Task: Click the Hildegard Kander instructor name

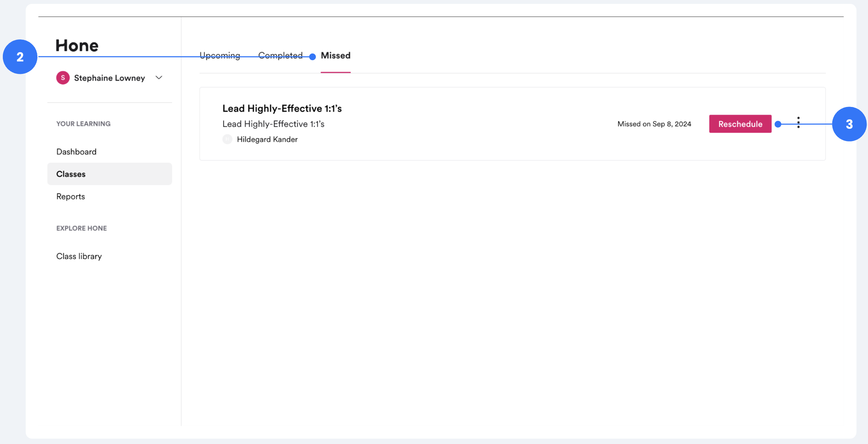Action: point(267,139)
